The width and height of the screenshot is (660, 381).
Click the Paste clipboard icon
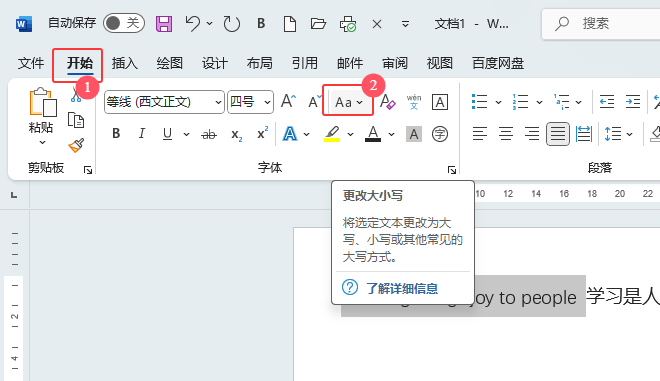43,102
